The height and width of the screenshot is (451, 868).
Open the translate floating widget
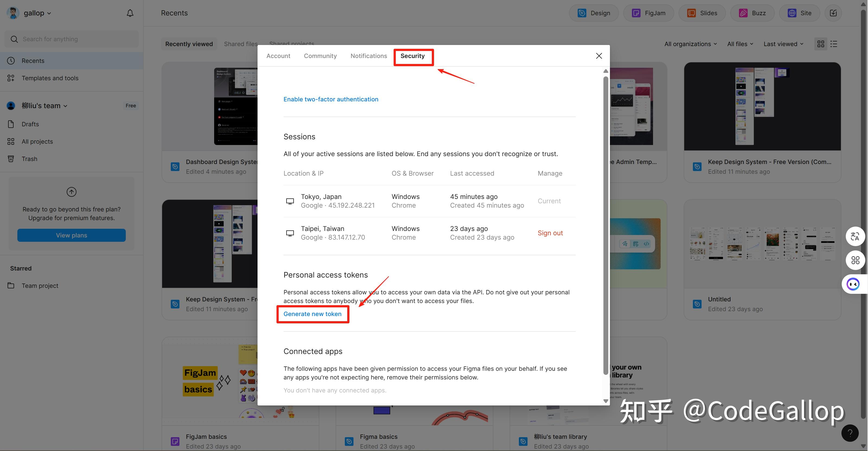click(855, 236)
